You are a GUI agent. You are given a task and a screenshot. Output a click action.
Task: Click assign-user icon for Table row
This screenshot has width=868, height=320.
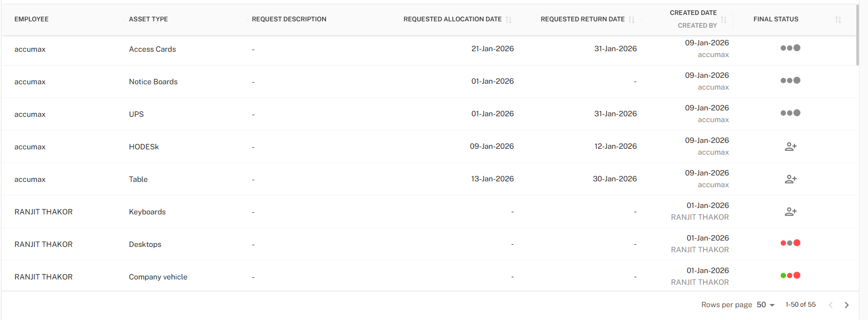point(790,179)
